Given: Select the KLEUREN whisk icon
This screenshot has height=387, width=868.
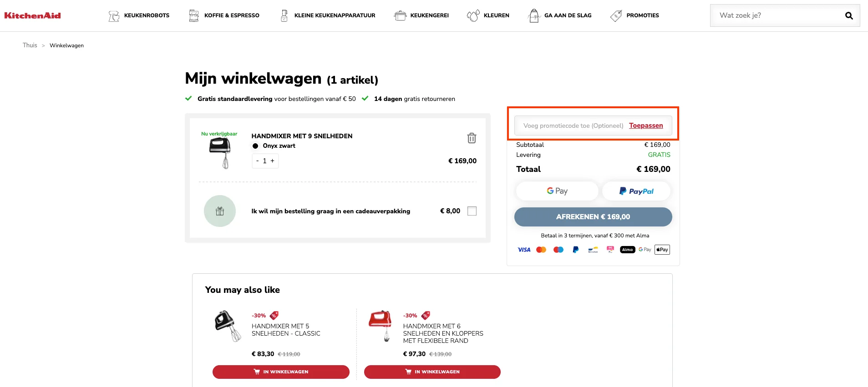Looking at the screenshot, I should click(x=473, y=15).
